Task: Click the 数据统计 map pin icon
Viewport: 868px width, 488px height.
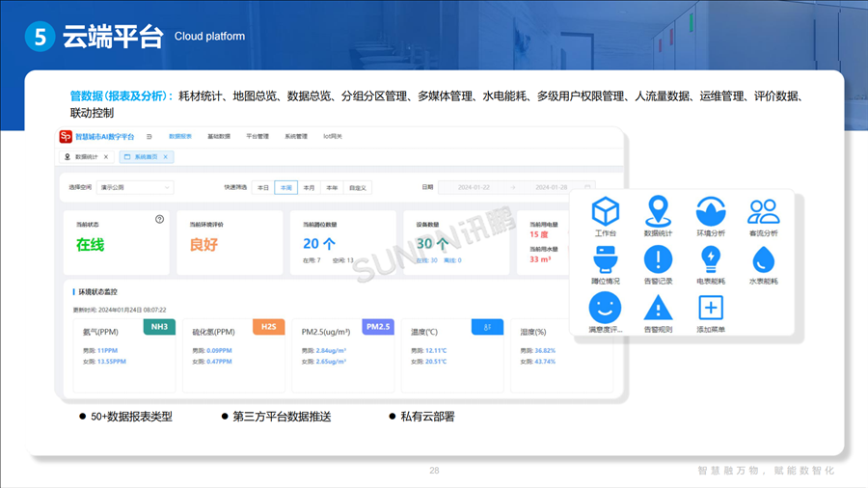Action: [658, 211]
